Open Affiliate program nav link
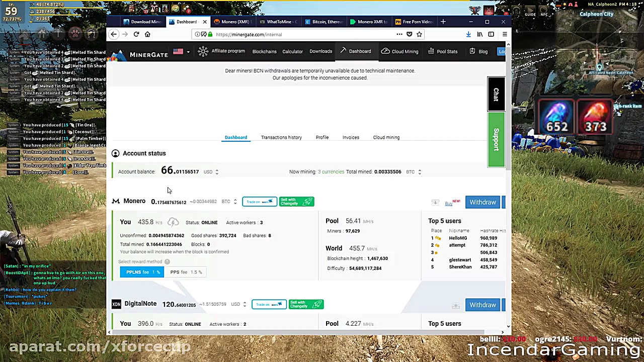Screen dimensions: 644x362 (228, 51)
